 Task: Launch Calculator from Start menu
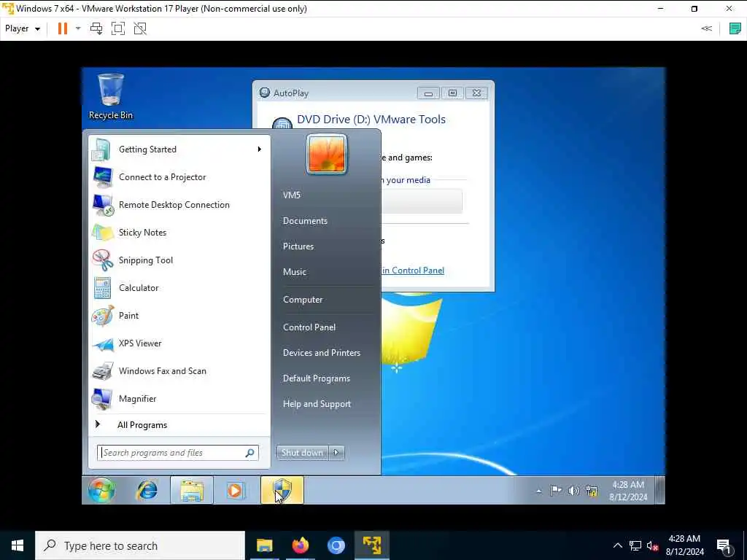point(179,287)
